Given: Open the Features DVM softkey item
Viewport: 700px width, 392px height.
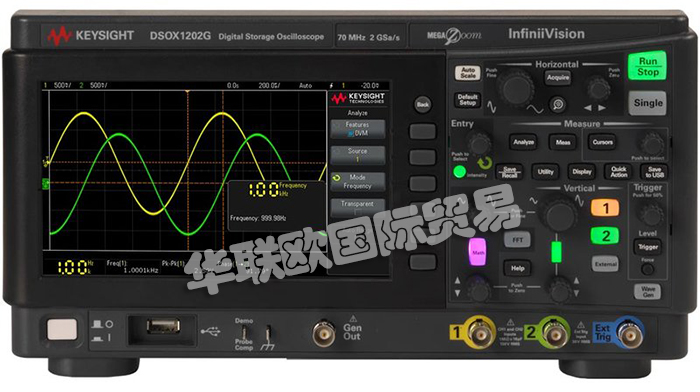Looking at the screenshot, I should coord(358,129).
